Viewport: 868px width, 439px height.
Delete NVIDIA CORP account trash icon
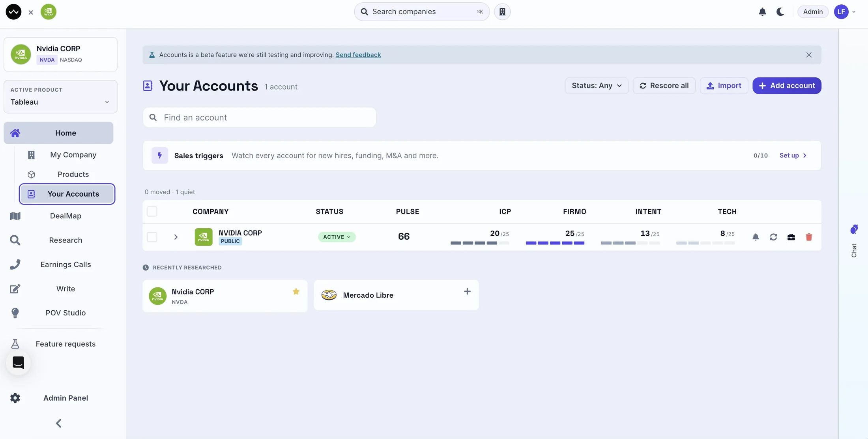click(809, 237)
